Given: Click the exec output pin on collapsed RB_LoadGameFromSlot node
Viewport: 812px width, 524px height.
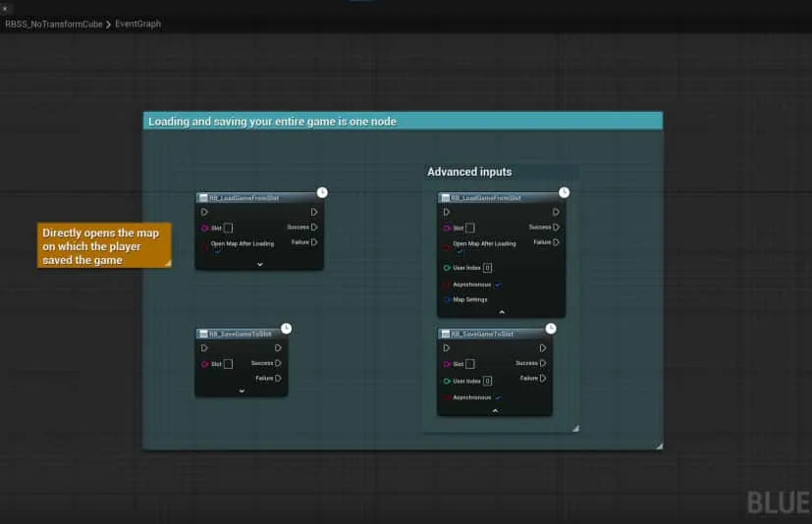Looking at the screenshot, I should click(314, 212).
